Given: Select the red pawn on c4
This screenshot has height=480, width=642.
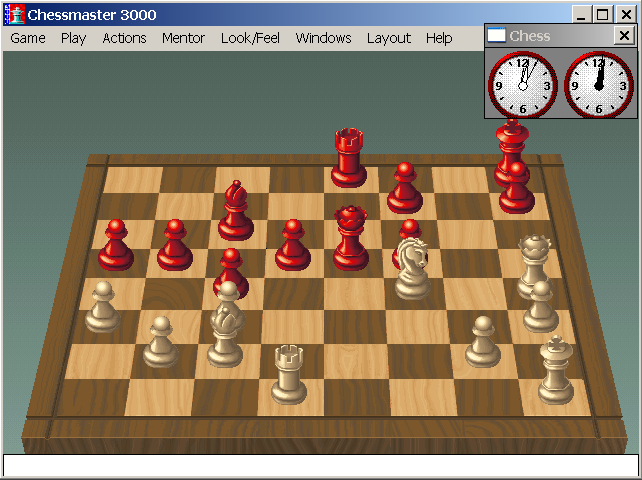Looking at the screenshot, I should coord(231,266).
